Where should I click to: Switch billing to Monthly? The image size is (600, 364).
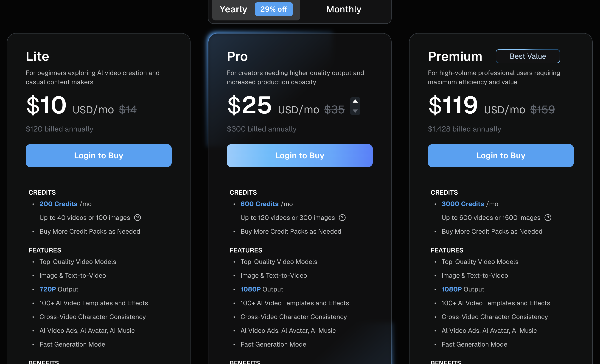(344, 9)
